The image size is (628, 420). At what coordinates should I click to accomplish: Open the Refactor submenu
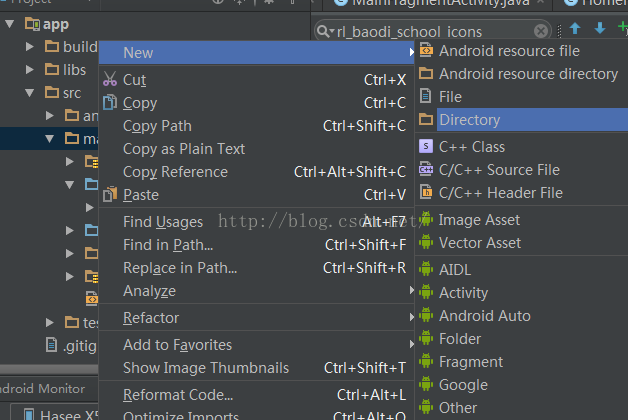[151, 318]
